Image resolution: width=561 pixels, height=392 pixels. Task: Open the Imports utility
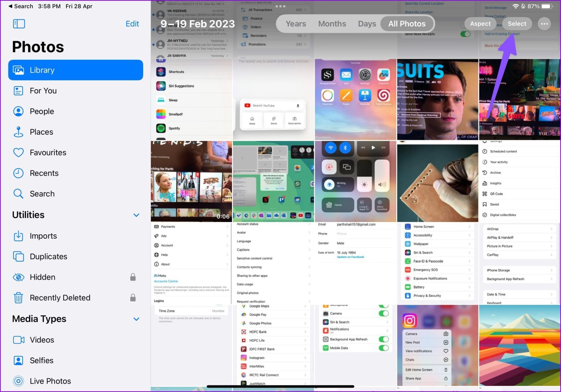click(x=76, y=236)
